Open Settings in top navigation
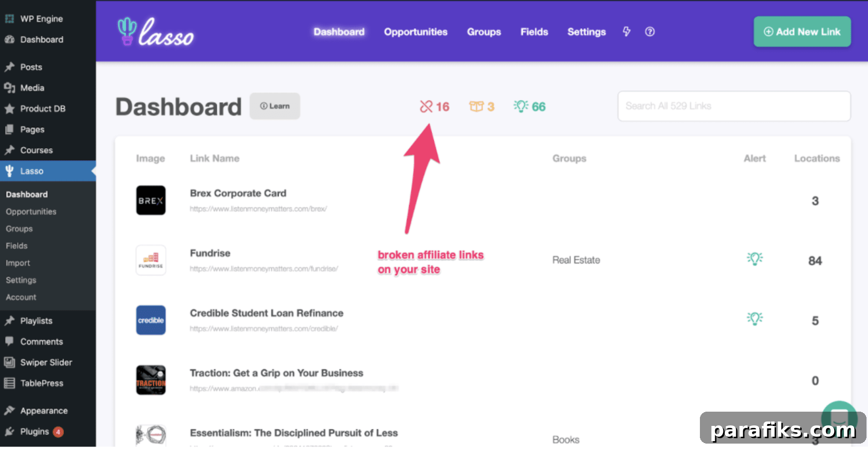 click(587, 31)
